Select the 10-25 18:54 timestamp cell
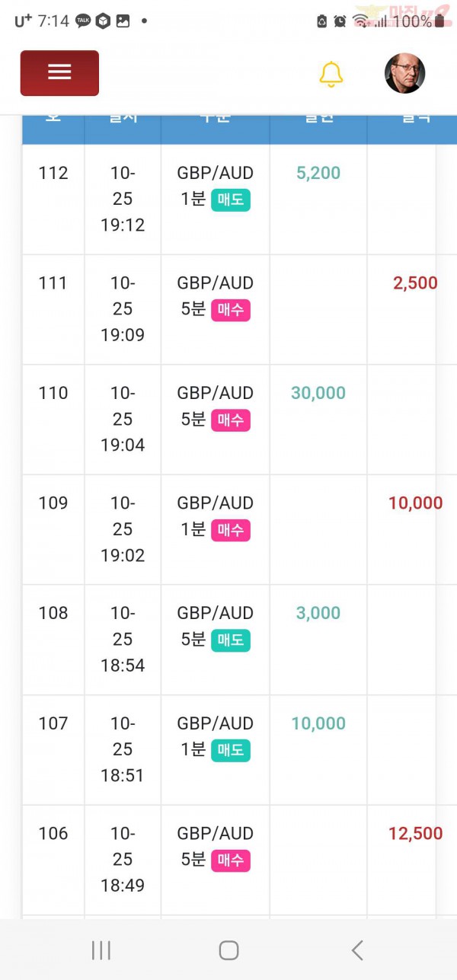This screenshot has width=457, height=980. point(123,640)
